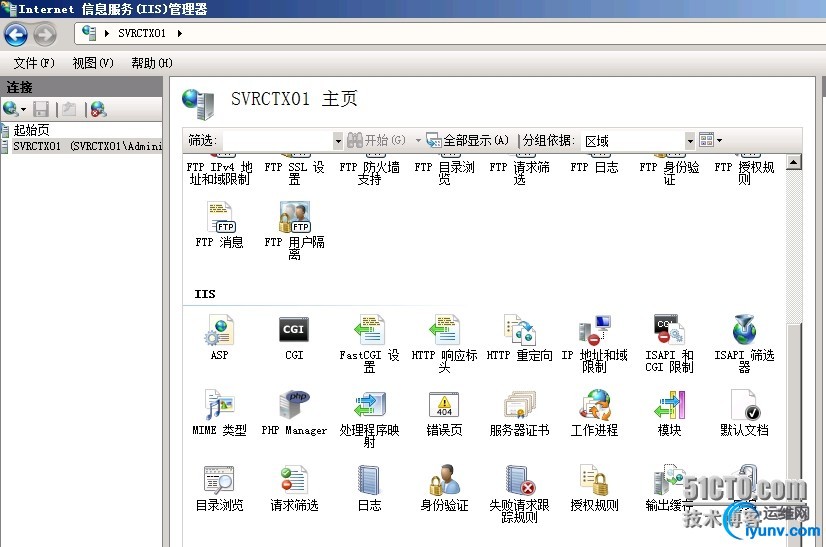Open server certificates (服务器证书) icon
This screenshot has height=547, width=826.
pos(519,413)
